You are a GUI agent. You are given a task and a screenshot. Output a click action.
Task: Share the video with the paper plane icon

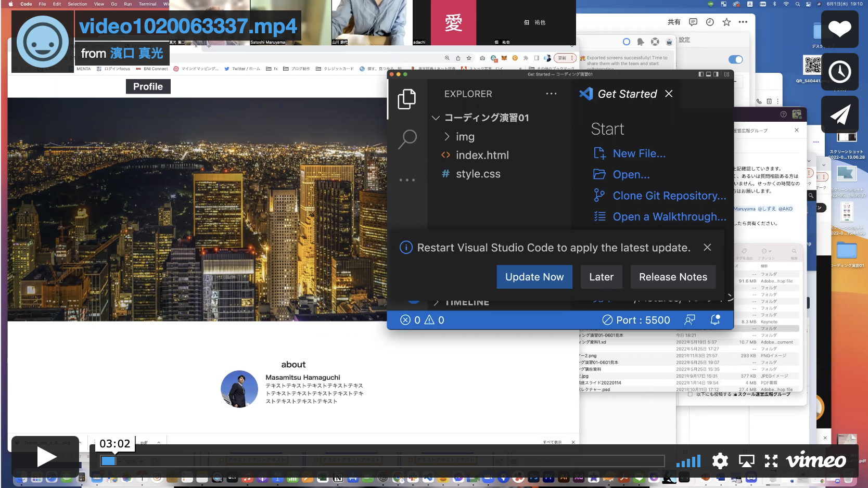840,114
